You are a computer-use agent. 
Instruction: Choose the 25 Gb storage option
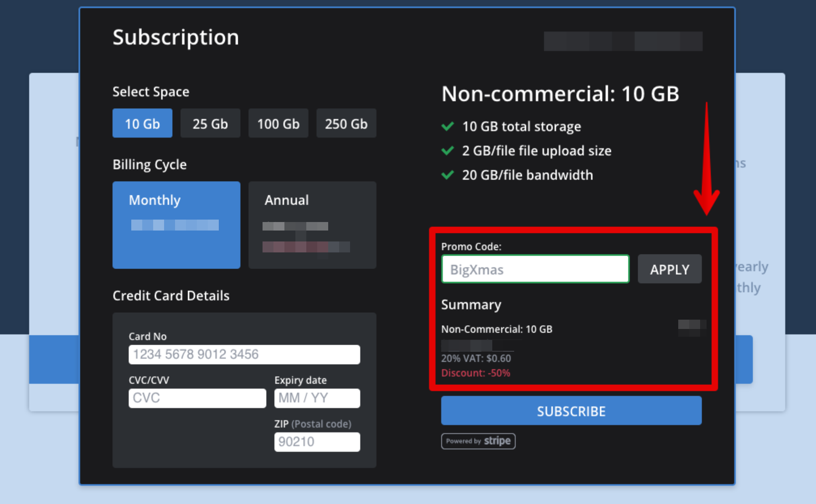[210, 123]
